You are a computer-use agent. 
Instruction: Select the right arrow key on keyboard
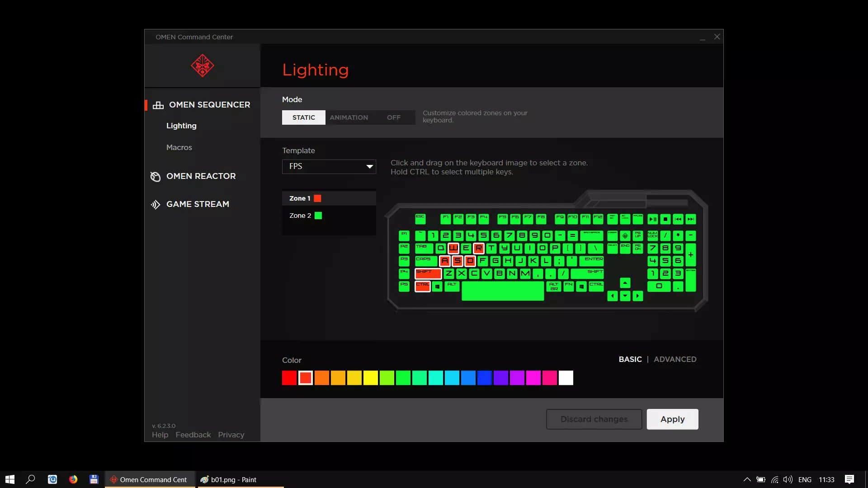[638, 296]
